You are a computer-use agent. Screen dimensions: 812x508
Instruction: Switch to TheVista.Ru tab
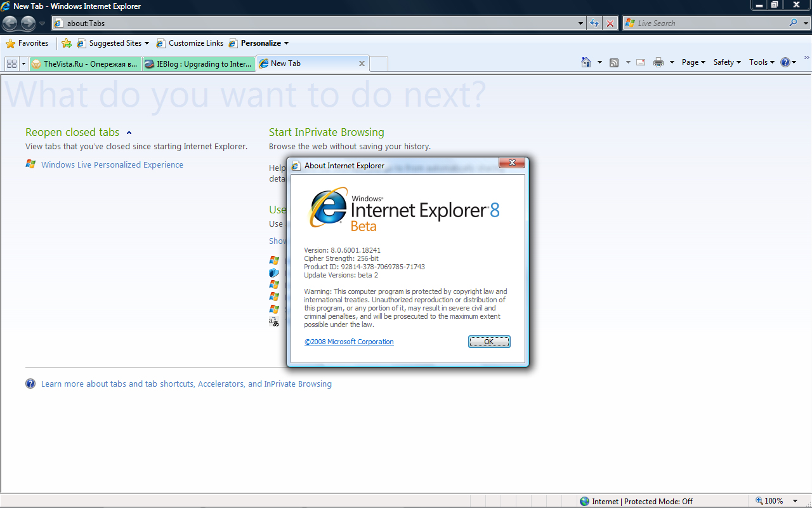click(85, 63)
